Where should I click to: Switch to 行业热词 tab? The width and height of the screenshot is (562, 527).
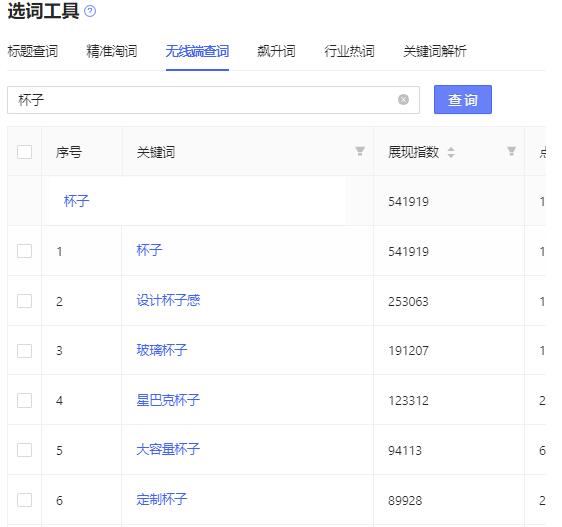coord(349,51)
